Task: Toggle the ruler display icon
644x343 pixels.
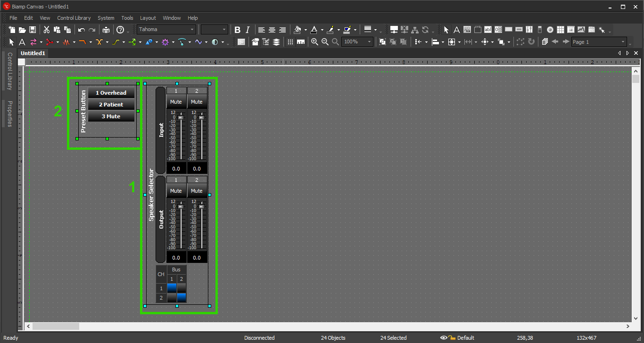Action: 301,42
